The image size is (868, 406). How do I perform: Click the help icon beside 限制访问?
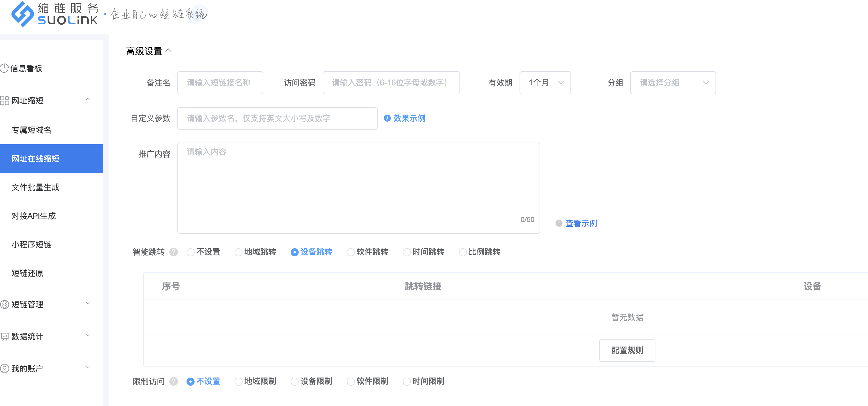174,381
